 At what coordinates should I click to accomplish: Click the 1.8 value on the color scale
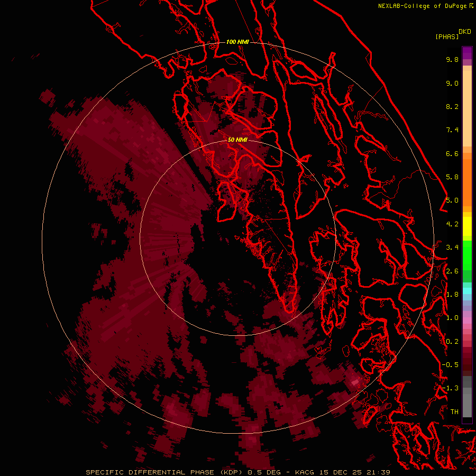click(452, 295)
